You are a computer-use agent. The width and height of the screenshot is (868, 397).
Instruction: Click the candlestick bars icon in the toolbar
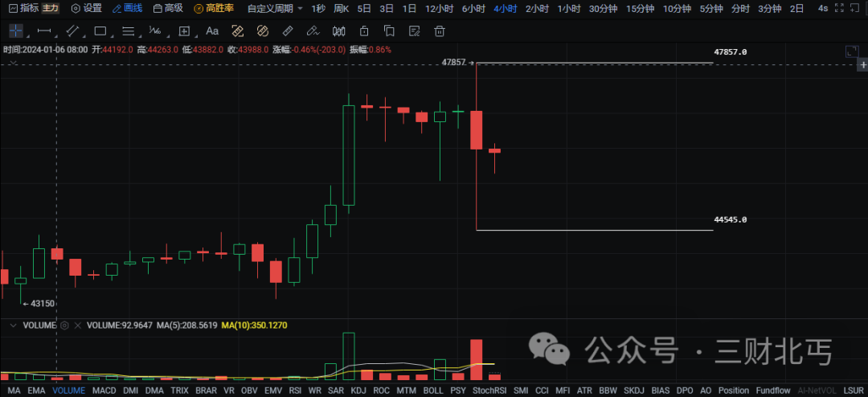pos(339,31)
